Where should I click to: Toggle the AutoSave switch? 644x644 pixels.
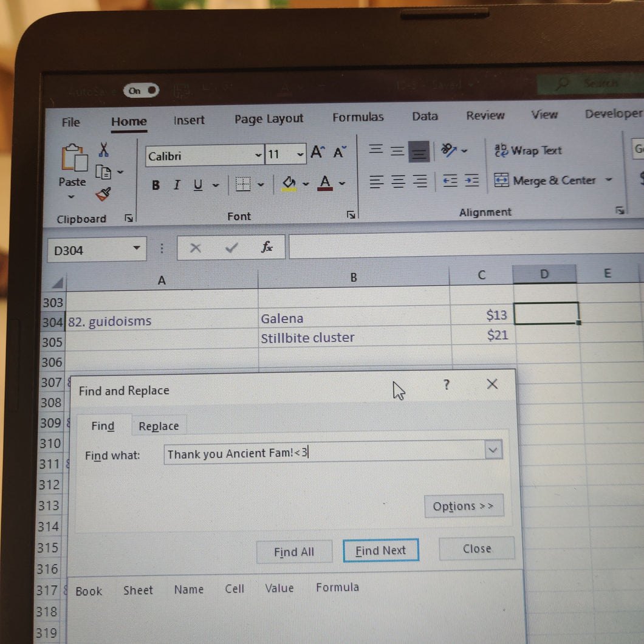141,91
